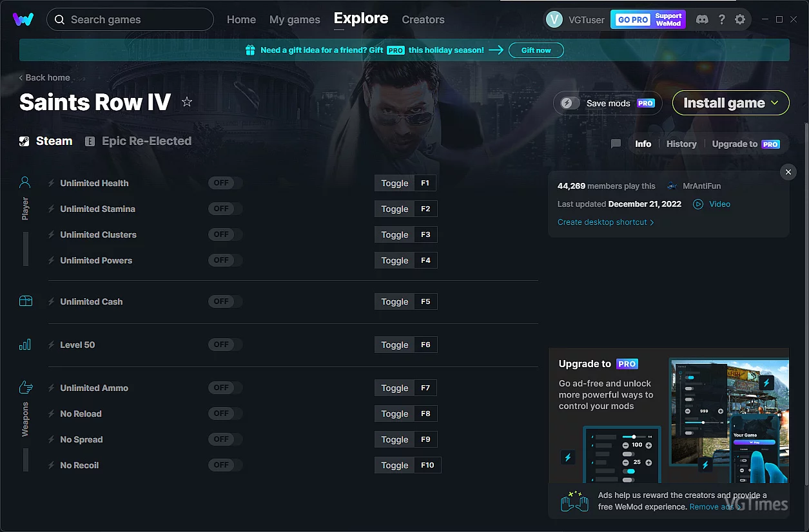Click the Search games field
Viewport: 809px width, 532px height.
(130, 19)
